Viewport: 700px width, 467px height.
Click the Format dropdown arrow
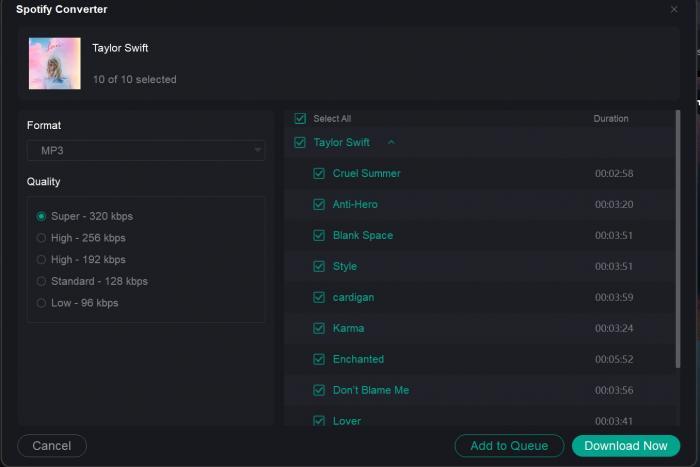tap(257, 150)
